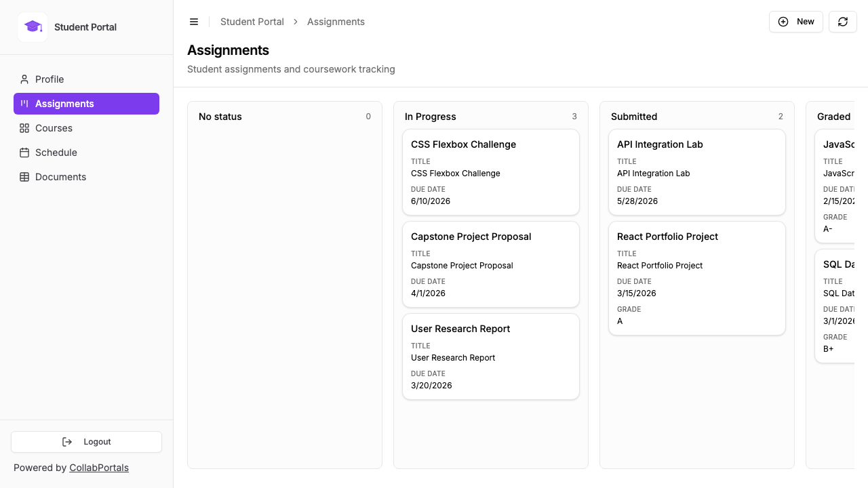
Task: Open User Research Report card
Action: coord(491,357)
